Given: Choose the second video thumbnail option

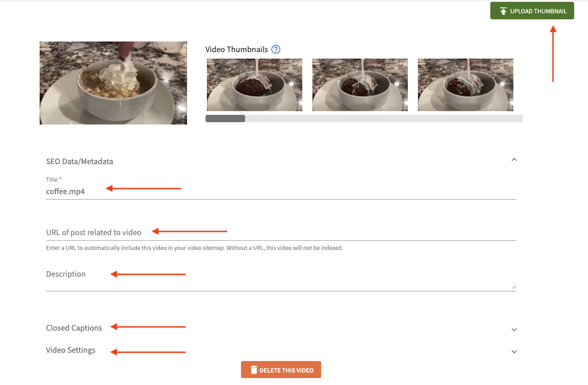Looking at the screenshot, I should (x=360, y=85).
